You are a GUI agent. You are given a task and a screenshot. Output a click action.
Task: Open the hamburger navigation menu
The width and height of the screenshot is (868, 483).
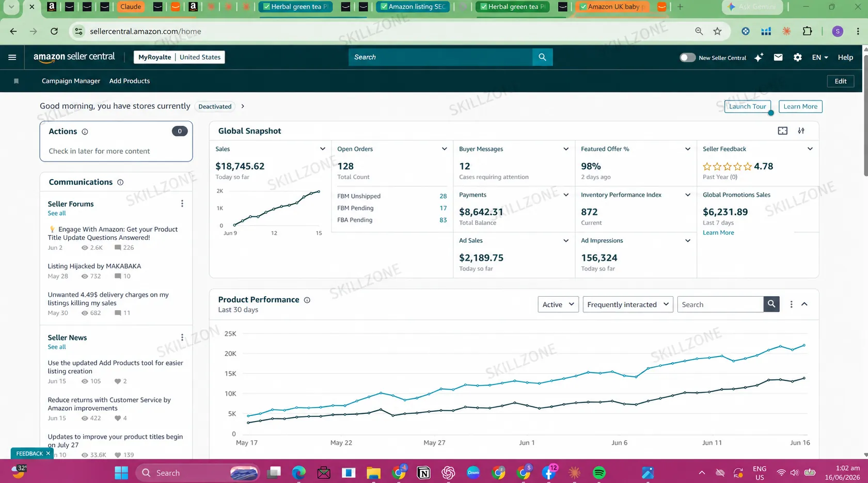(12, 57)
